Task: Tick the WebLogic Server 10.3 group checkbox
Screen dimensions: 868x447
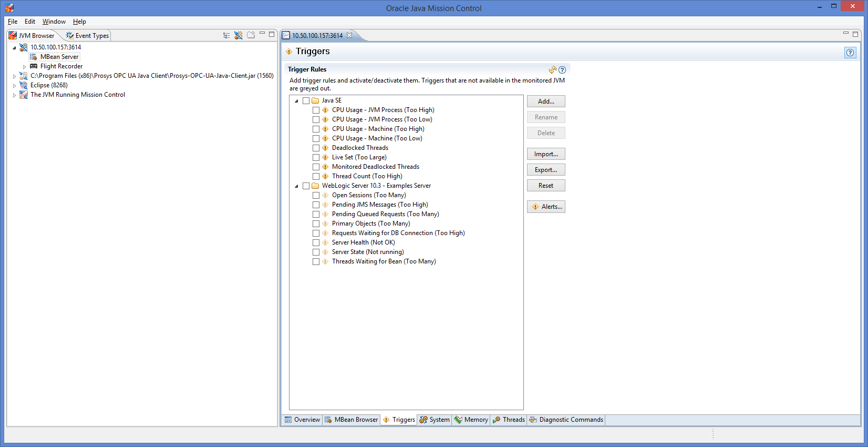Action: click(x=306, y=186)
